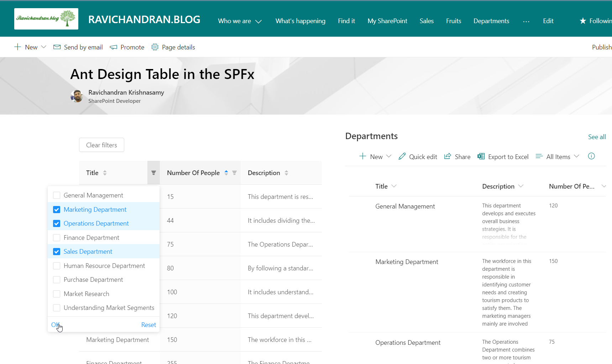This screenshot has width=612, height=364.
Task: Click the Quick edit pencil icon
Action: (x=402, y=157)
